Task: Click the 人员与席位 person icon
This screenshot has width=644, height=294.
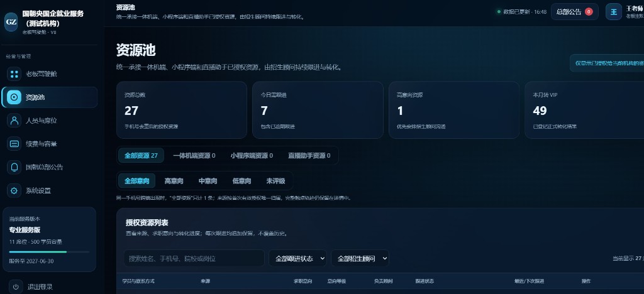Action: pyautogui.click(x=14, y=121)
